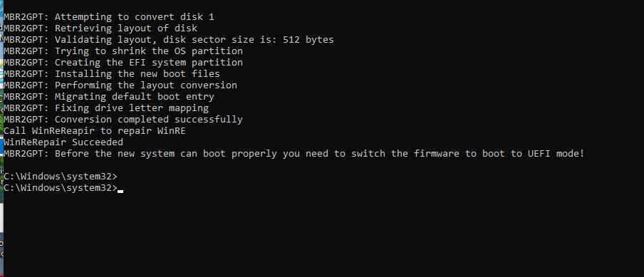Place cursor at the blinking command prompt
The width and height of the screenshot is (644, 277).
coord(120,189)
